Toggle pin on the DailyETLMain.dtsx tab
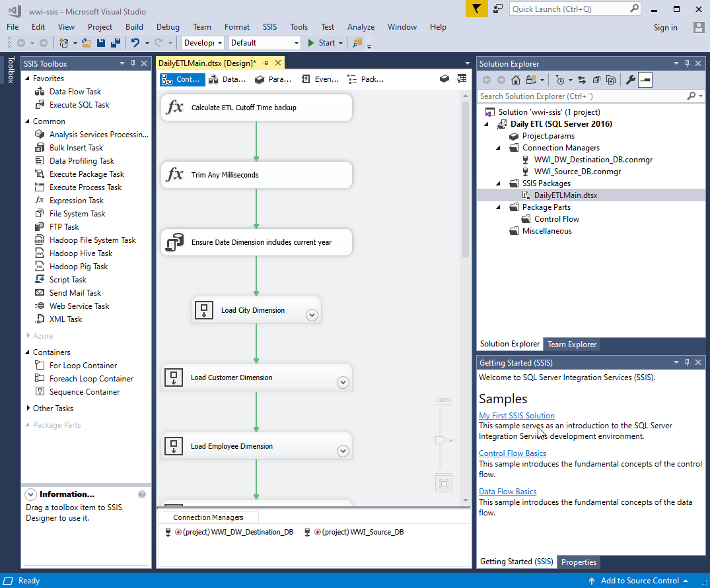Screen dimensions: 710x588 coord(266,63)
